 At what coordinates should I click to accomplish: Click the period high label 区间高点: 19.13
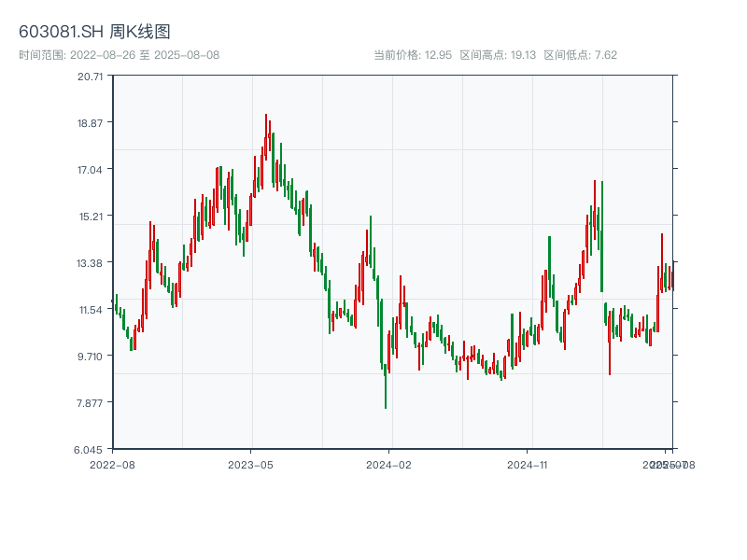coord(498,55)
